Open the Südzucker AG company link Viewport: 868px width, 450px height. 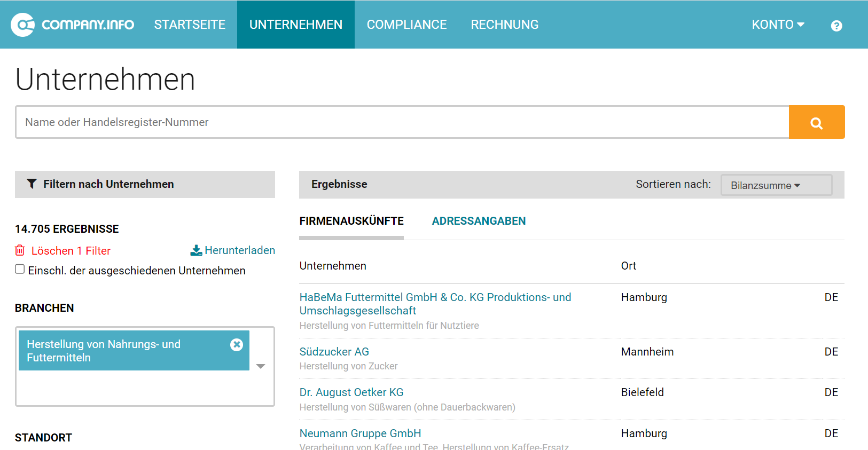pyautogui.click(x=334, y=352)
